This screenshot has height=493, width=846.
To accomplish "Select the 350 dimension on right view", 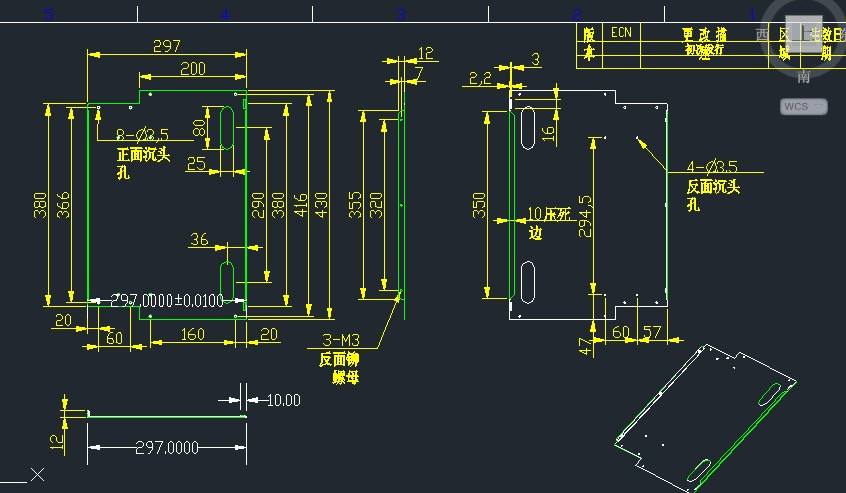I will tap(479, 204).
